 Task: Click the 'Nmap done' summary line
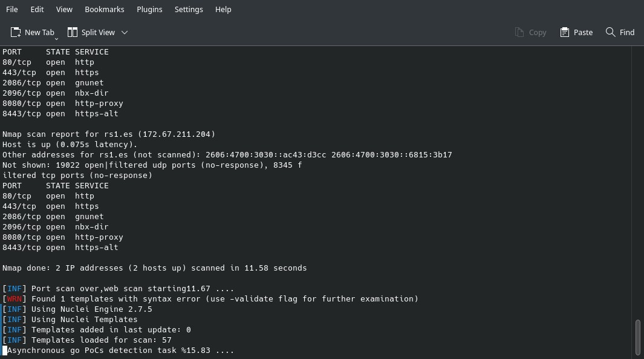[x=154, y=268]
